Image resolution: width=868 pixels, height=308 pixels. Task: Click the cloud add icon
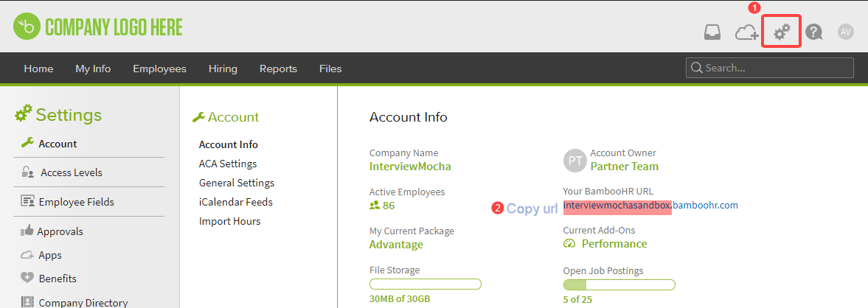pos(747,32)
